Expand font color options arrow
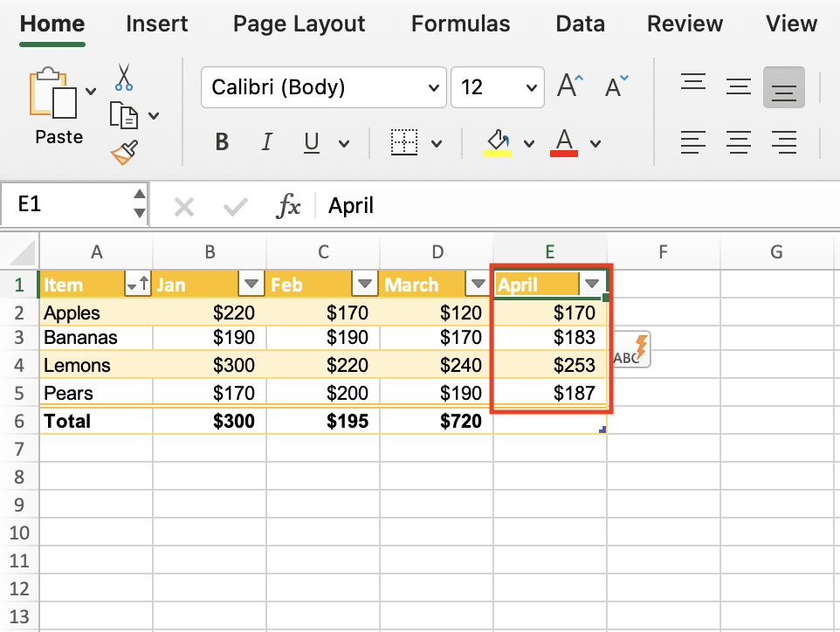 (596, 143)
